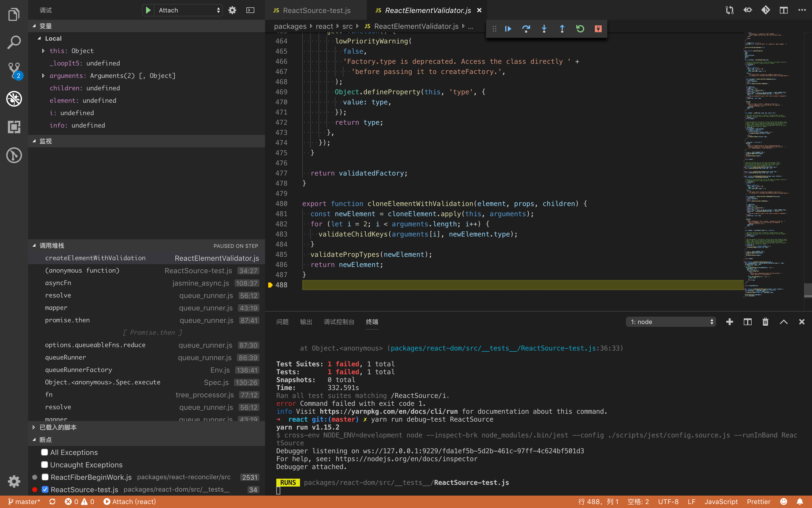The height and width of the screenshot is (508, 812).
Task: Switch to the 输出 (Output) panel tab
Action: 306,321
